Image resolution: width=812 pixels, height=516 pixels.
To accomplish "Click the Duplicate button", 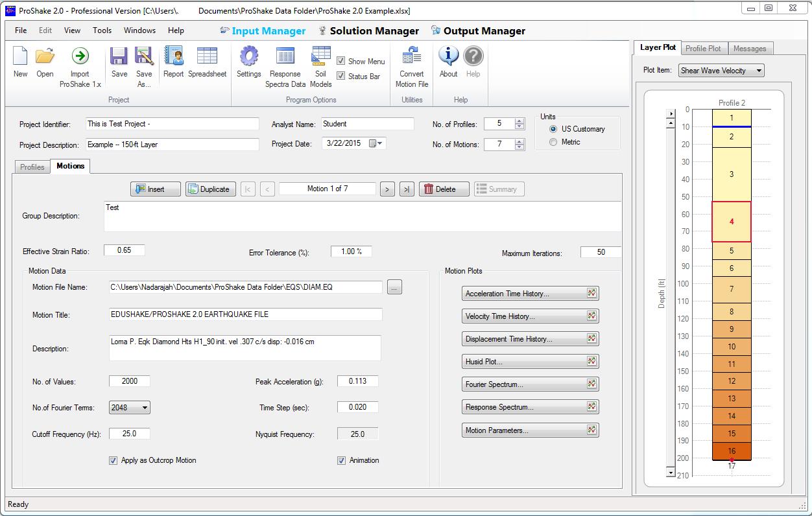I will click(210, 189).
